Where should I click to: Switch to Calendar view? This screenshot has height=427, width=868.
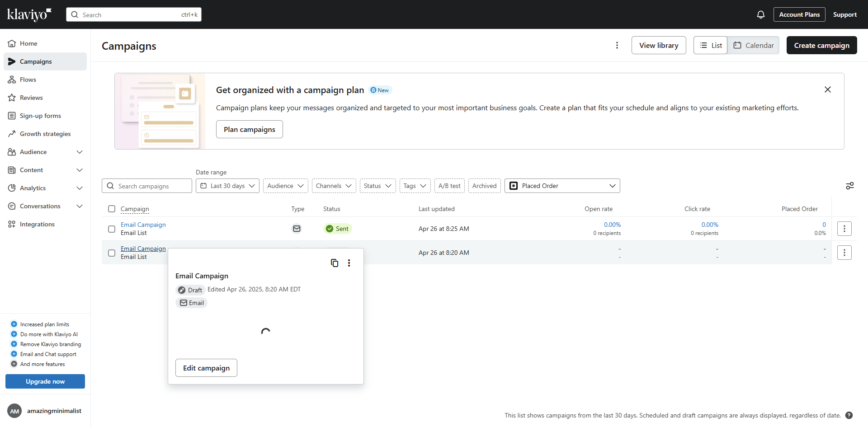coord(753,45)
